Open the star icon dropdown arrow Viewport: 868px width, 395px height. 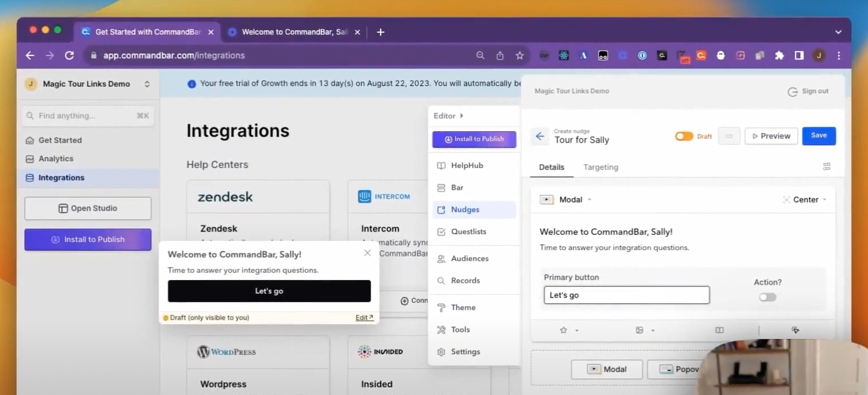(x=577, y=330)
